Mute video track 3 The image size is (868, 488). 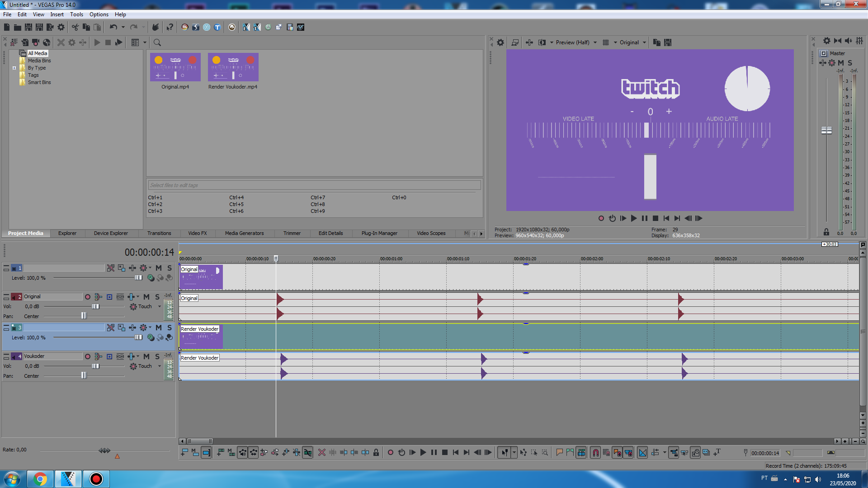159,328
